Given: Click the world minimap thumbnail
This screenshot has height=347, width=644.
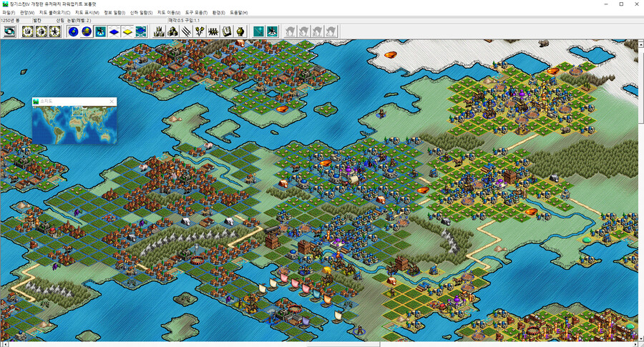Looking at the screenshot, I should point(74,124).
